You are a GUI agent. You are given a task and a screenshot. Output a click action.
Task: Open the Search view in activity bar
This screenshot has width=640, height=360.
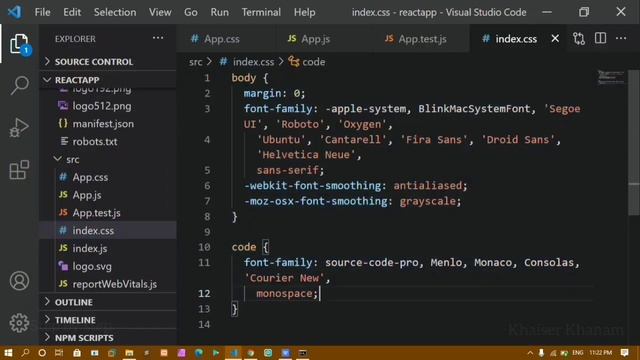(19, 85)
